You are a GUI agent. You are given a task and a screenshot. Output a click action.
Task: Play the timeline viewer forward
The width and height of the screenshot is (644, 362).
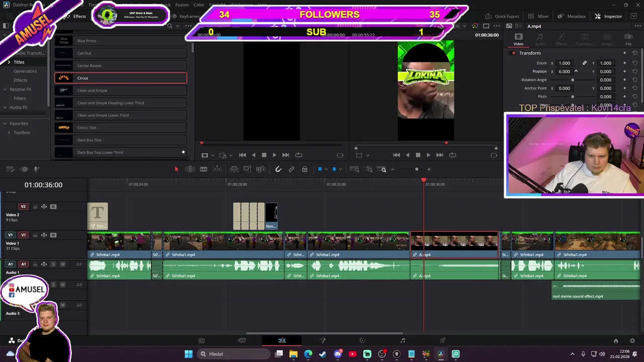[x=428, y=155]
